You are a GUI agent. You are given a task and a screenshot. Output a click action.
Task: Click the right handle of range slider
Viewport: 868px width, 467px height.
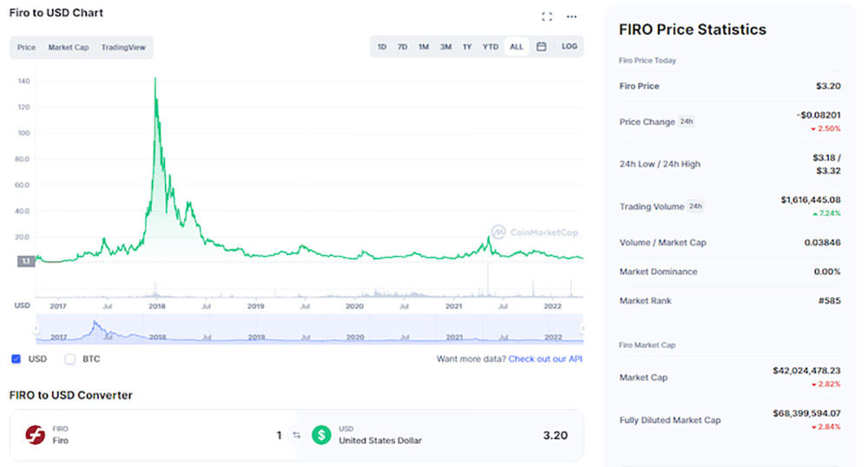click(582, 329)
